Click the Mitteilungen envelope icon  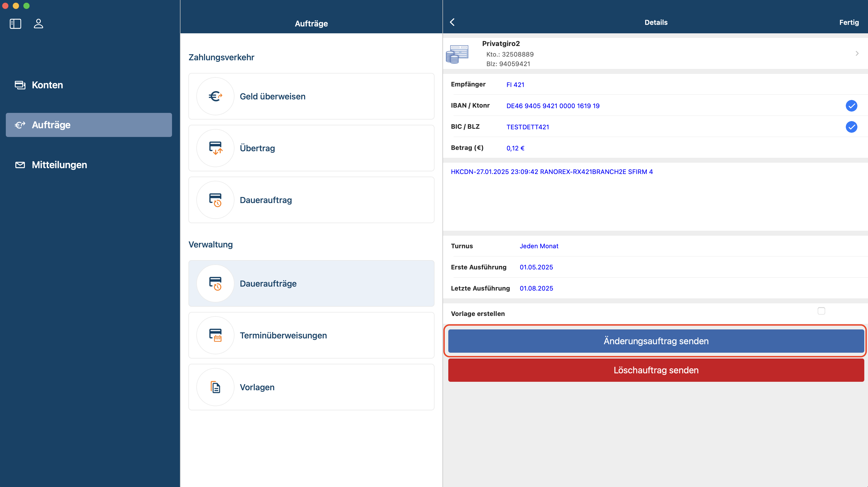pos(20,165)
